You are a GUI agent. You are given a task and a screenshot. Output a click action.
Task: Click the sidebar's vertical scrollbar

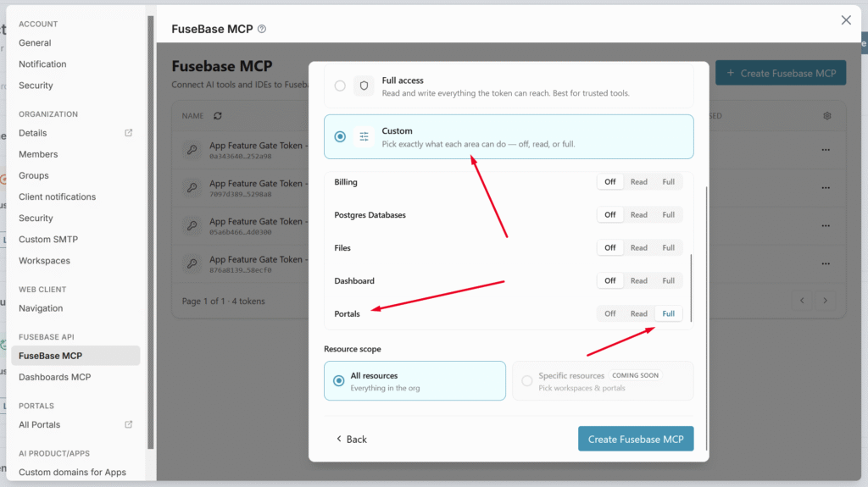(150, 232)
